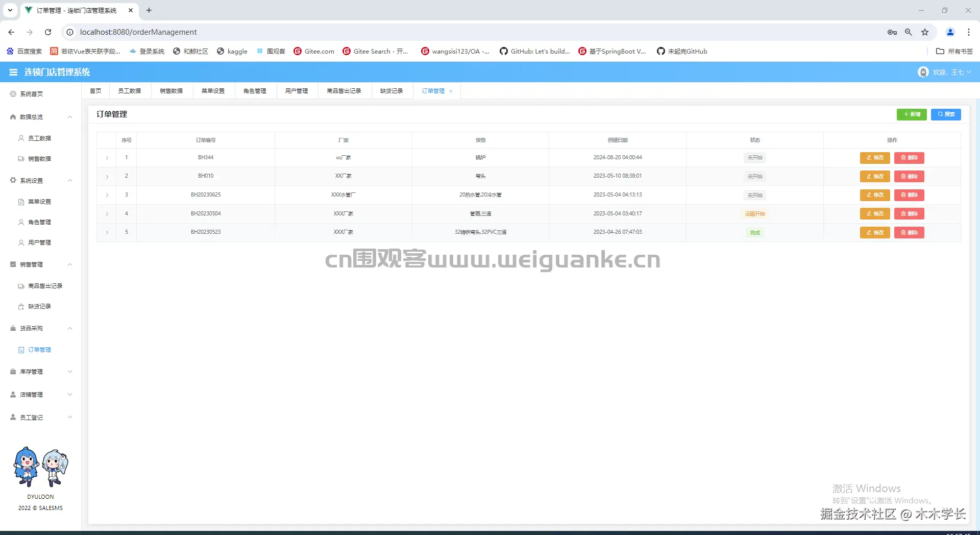Switch to the 用户管理 page tab
This screenshot has height=535, width=980.
point(297,91)
